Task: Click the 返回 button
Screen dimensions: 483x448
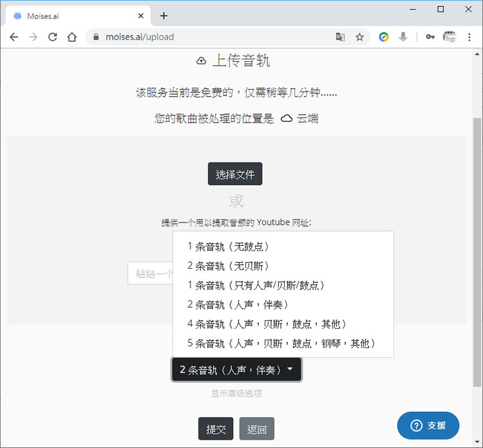Action: 256,429
